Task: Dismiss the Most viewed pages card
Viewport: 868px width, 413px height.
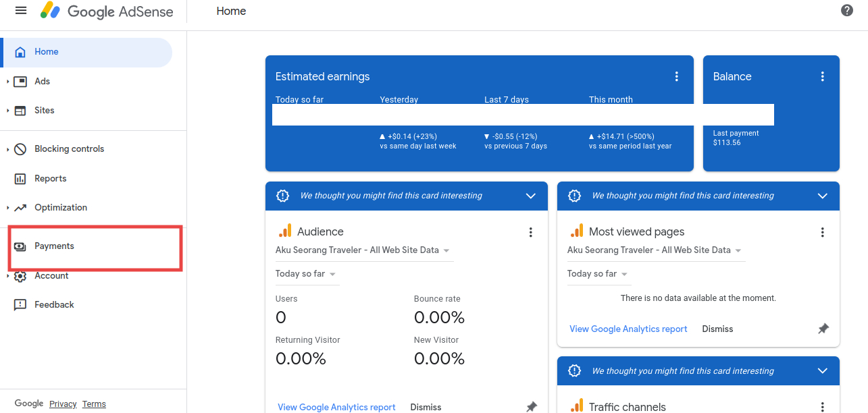Action: pos(717,329)
